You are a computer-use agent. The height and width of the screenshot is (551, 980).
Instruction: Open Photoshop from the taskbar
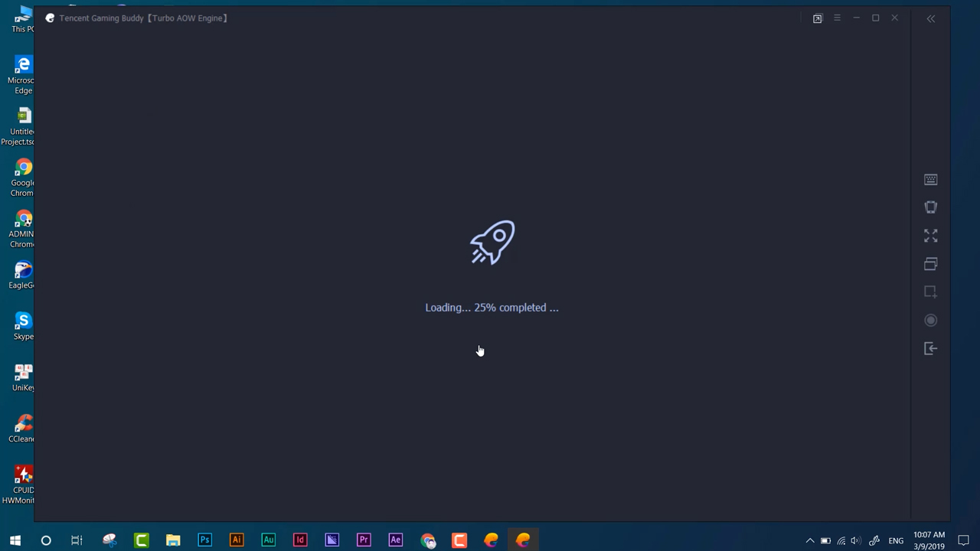pos(204,540)
